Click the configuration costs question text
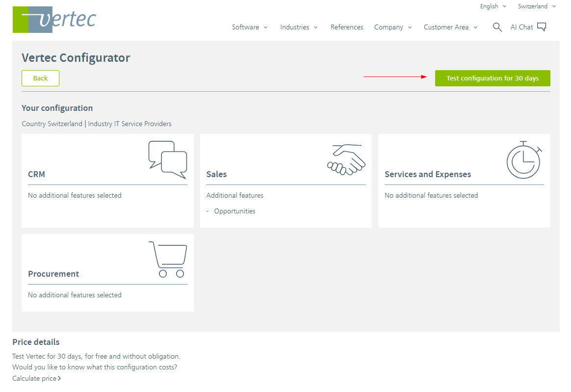The height and width of the screenshot is (392, 571). pyautogui.click(x=95, y=367)
